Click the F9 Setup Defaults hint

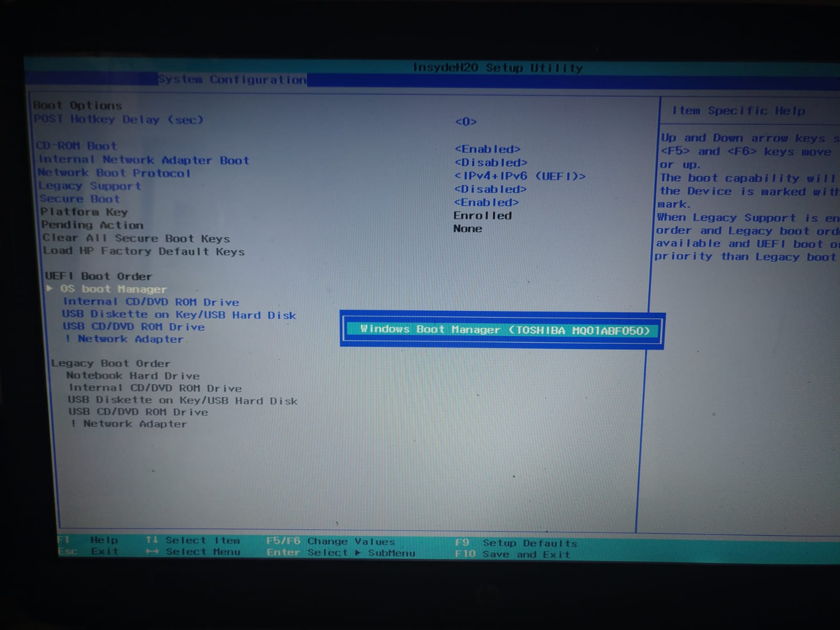pos(516,543)
